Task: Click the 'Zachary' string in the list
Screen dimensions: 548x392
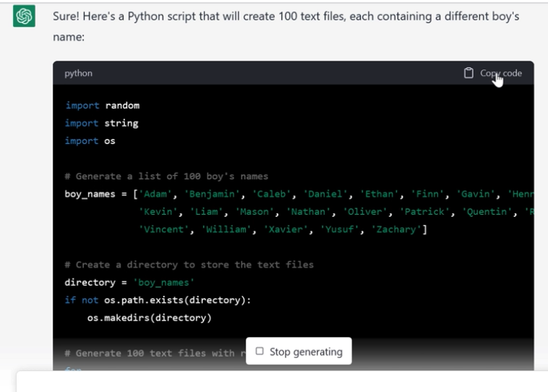Action: coord(395,229)
